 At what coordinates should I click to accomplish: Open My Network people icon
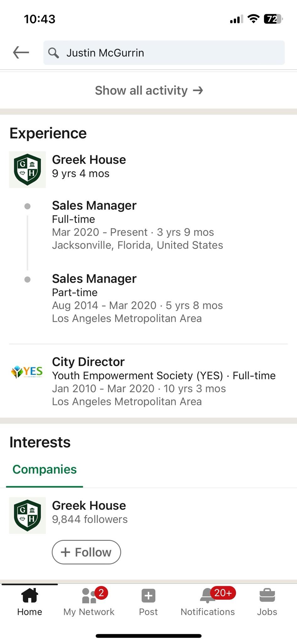89,596
